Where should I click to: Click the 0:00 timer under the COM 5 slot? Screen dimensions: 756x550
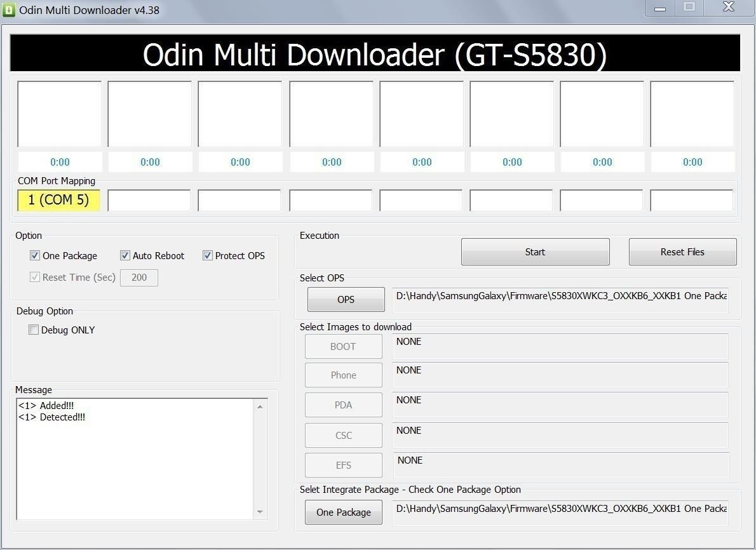click(60, 162)
